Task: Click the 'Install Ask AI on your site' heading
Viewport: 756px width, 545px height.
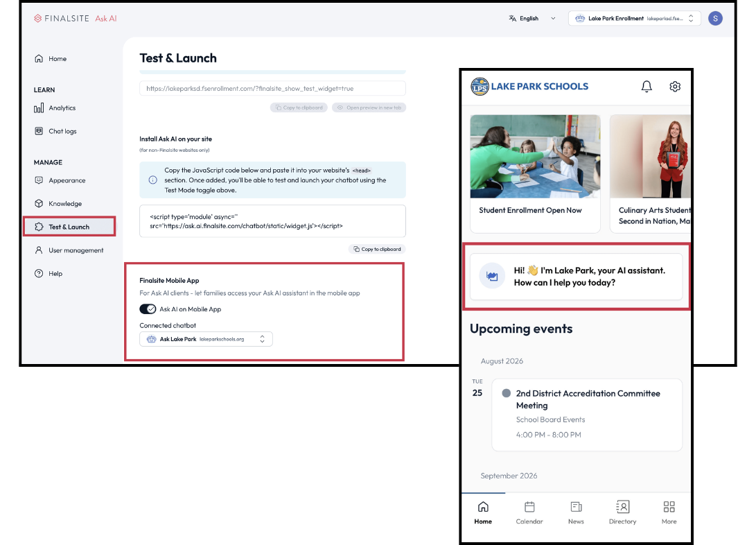Action: (175, 139)
